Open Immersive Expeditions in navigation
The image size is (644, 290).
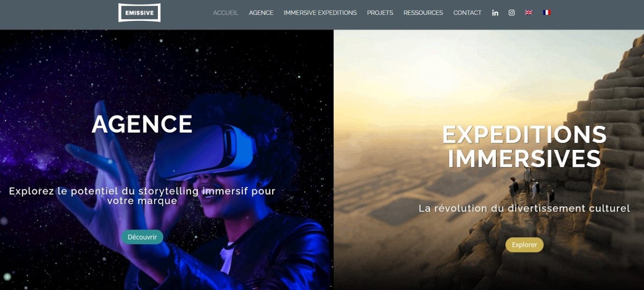coord(320,13)
